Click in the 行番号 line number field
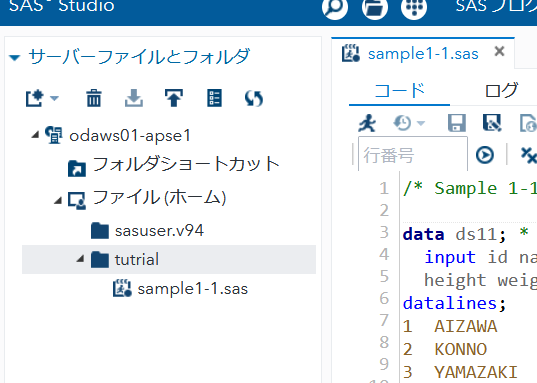 [x=413, y=154]
